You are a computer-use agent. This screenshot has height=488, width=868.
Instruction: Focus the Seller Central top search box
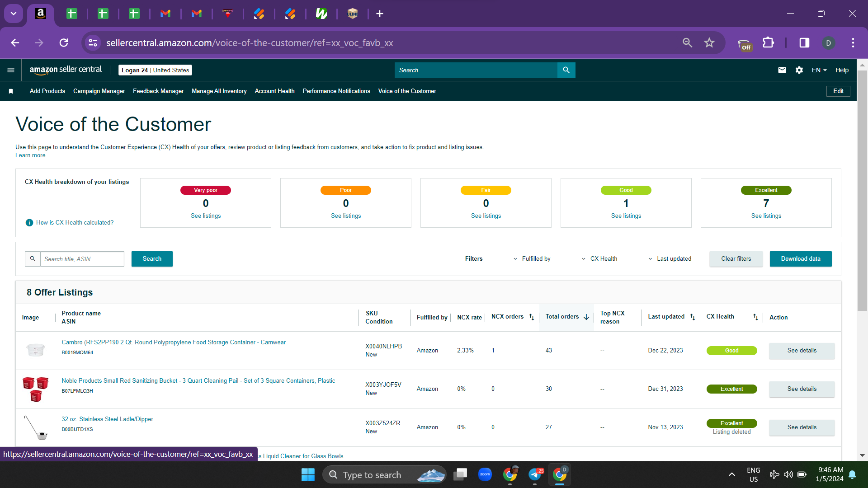[476, 70]
